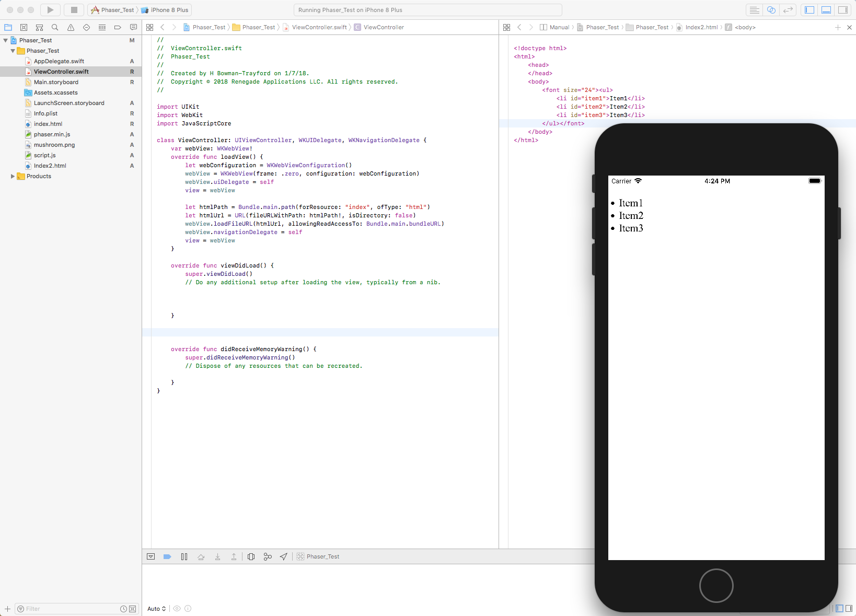Open phaser.min.js file

(x=52, y=134)
